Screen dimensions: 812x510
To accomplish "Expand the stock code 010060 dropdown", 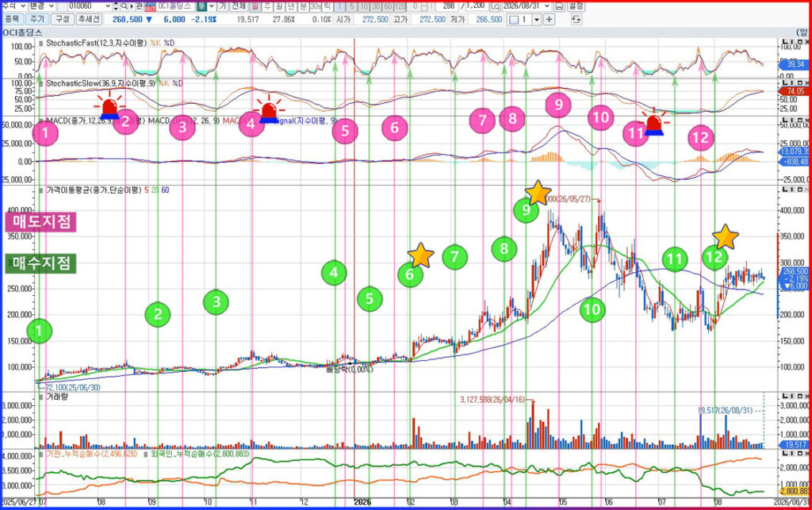I will coord(108,6).
